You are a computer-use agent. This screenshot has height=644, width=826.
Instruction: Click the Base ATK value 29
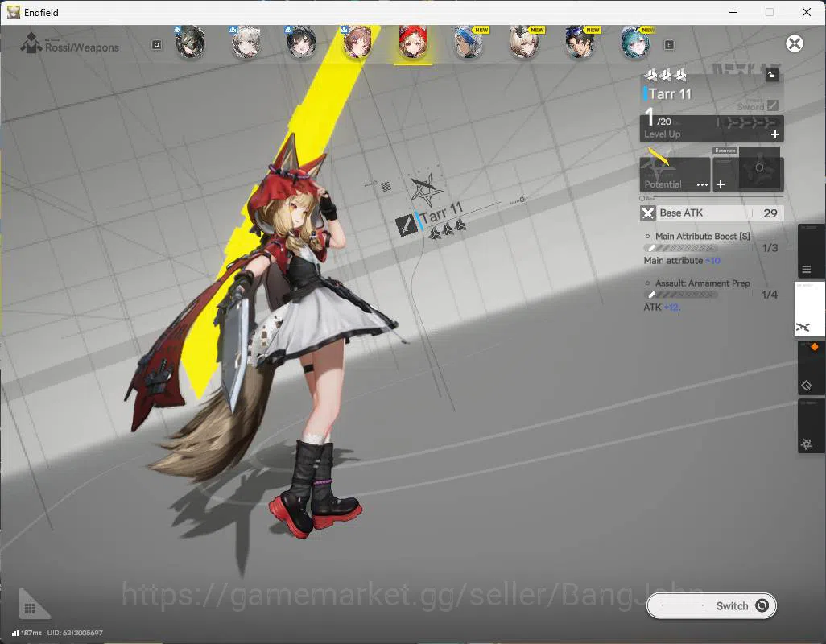770,213
